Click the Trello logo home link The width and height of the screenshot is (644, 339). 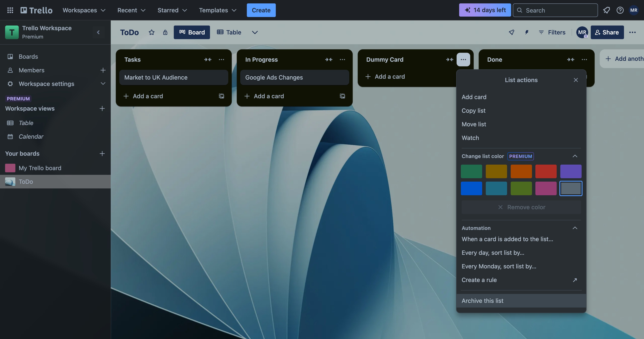tap(36, 10)
